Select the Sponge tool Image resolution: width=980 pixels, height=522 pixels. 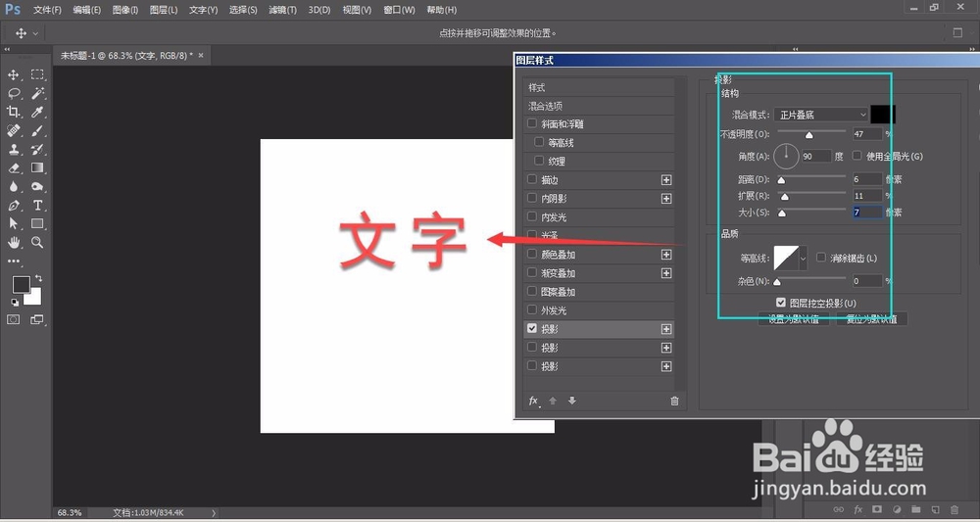(x=37, y=186)
